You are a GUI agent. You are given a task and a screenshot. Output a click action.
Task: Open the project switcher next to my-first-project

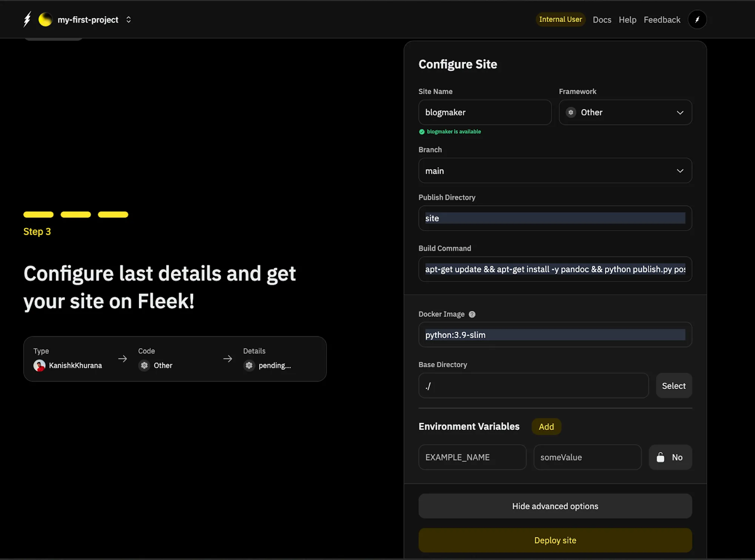128,20
